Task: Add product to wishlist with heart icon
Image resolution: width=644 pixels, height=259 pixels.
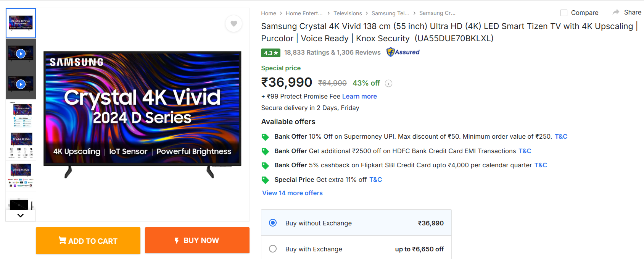Action: click(x=234, y=24)
